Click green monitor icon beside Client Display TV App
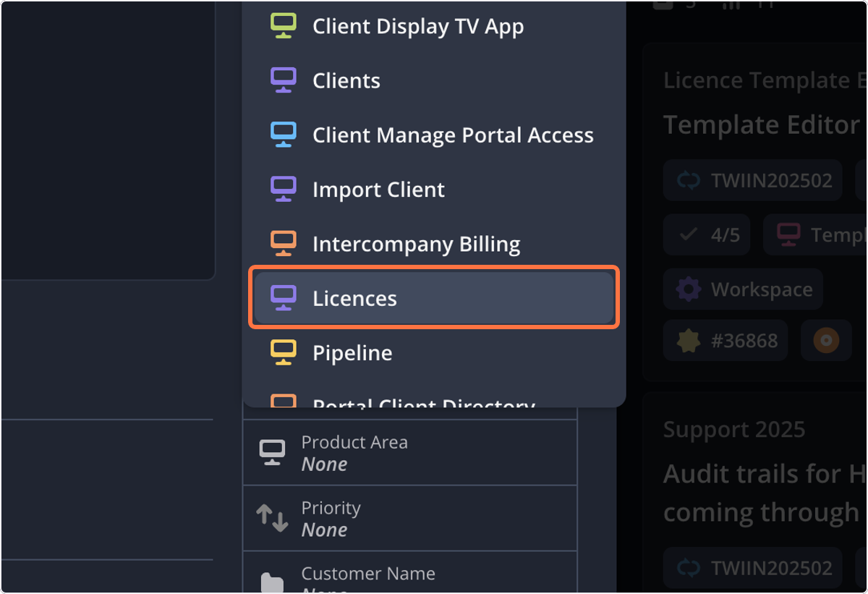 (284, 26)
